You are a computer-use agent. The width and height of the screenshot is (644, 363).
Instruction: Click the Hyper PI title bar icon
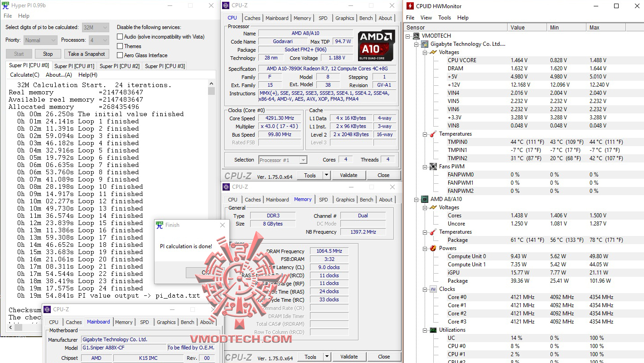click(5, 5)
